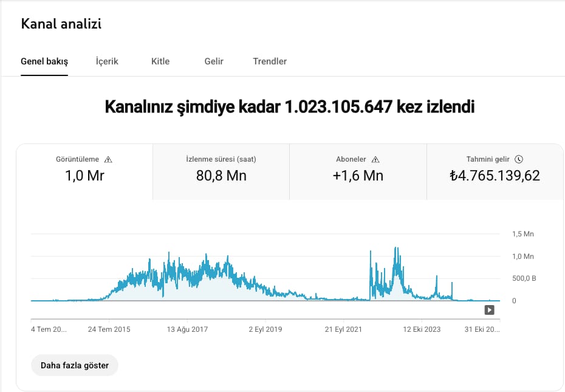Open the Gelir tab
The height and width of the screenshot is (392, 565).
click(x=214, y=61)
